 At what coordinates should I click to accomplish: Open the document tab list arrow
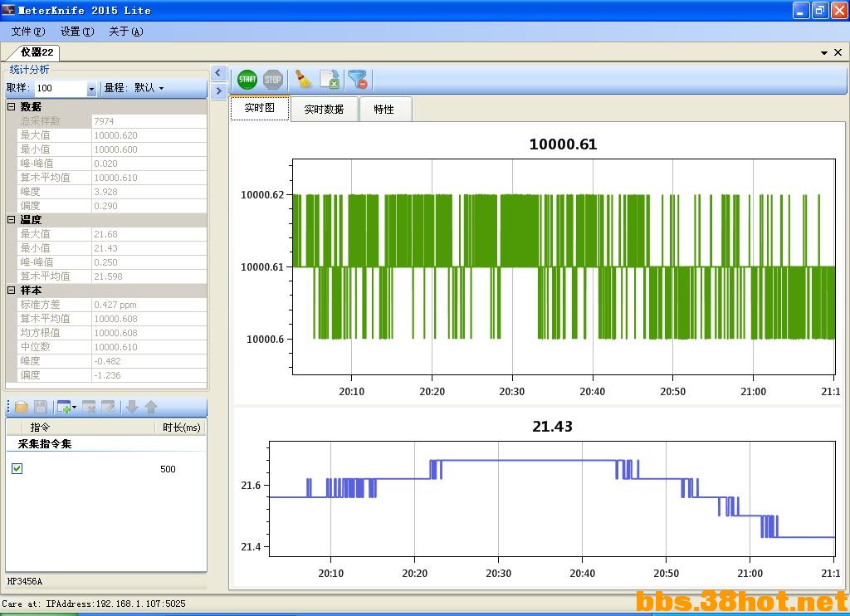pos(824,52)
